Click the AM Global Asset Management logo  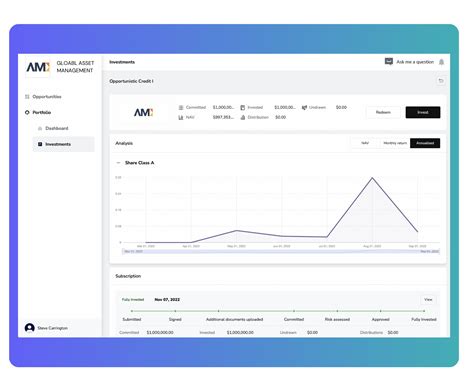pyautogui.click(x=60, y=67)
